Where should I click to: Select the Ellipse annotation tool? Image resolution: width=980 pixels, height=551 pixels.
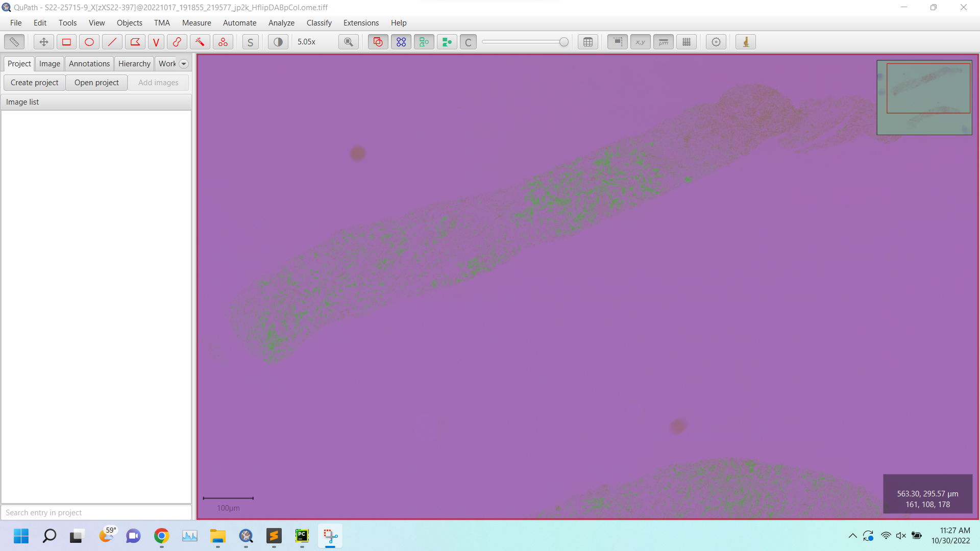(x=89, y=42)
